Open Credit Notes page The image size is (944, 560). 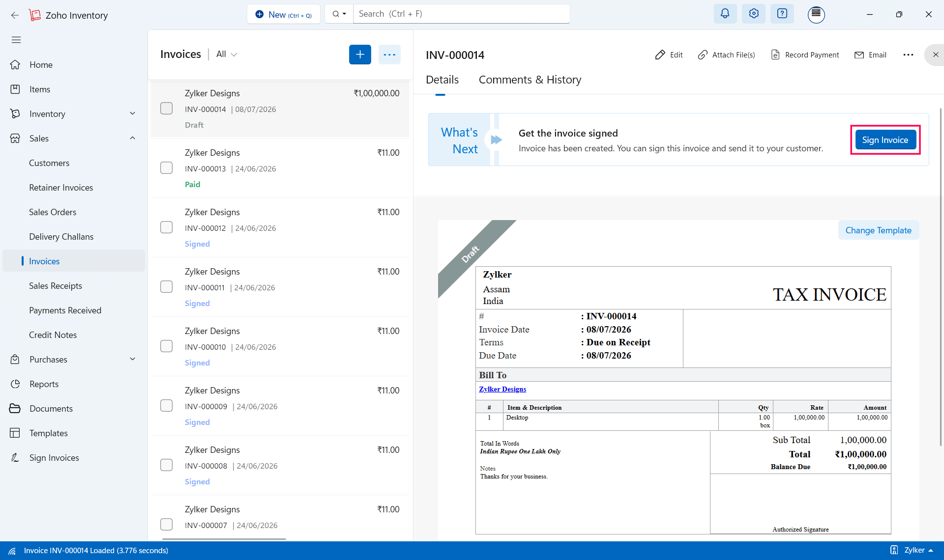[x=53, y=335]
